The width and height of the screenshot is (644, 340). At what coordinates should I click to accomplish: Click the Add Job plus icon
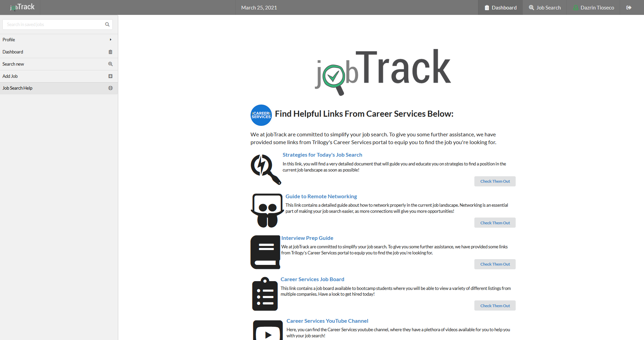coord(110,76)
